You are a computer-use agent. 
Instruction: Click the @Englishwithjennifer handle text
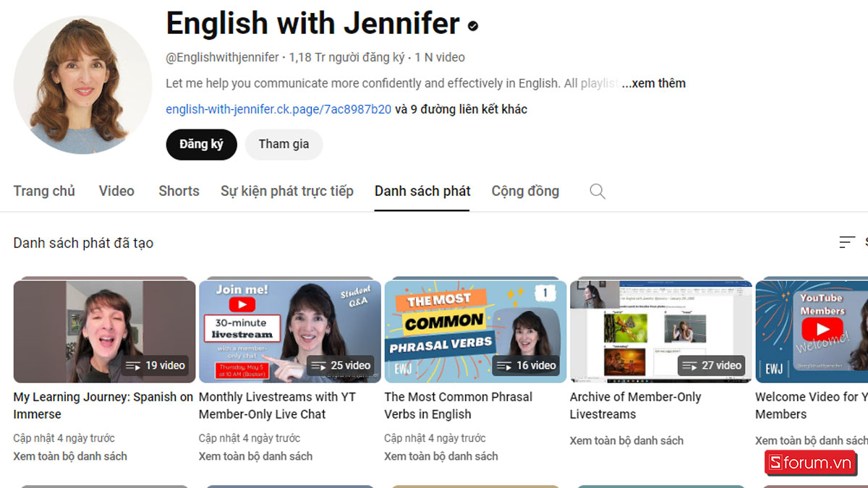tap(223, 57)
